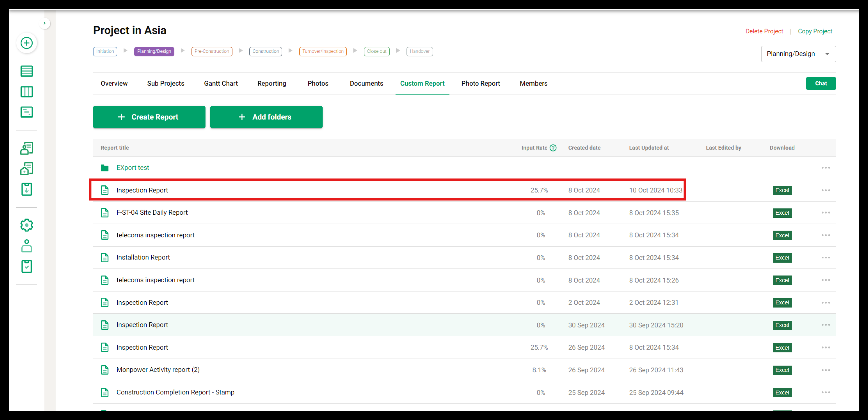The height and width of the screenshot is (420, 868).
Task: Open the settings gear sidebar icon
Action: coord(27,225)
